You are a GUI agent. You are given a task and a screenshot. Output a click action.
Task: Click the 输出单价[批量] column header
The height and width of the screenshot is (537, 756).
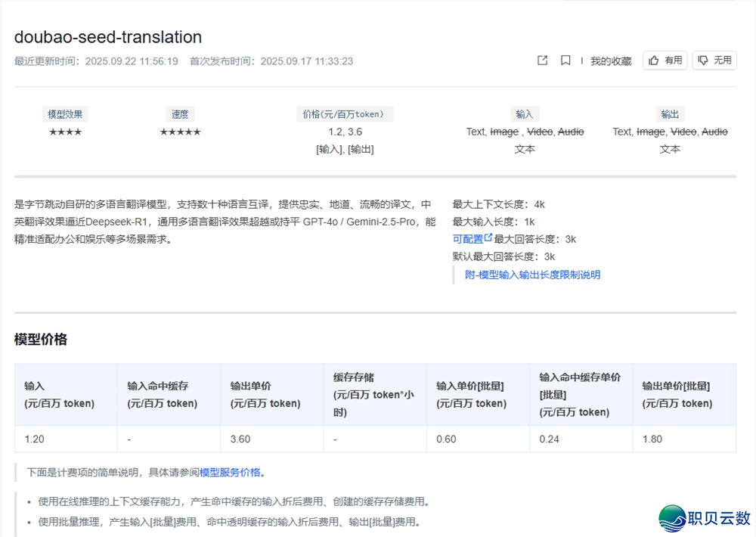[677, 394]
